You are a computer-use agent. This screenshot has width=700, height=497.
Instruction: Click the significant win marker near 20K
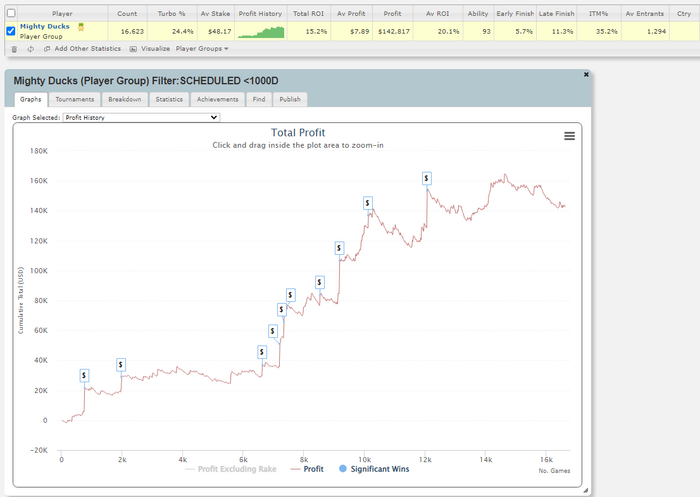pyautogui.click(x=84, y=376)
